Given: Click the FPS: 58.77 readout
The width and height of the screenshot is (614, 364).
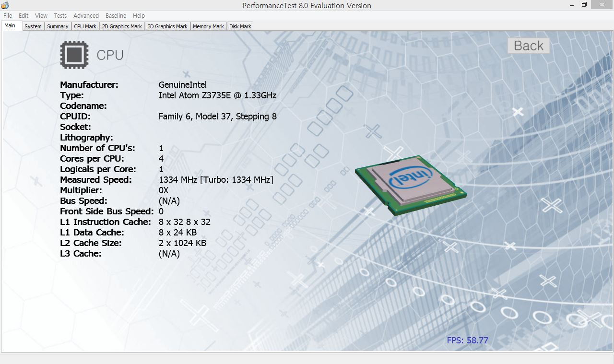Looking at the screenshot, I should point(467,341).
